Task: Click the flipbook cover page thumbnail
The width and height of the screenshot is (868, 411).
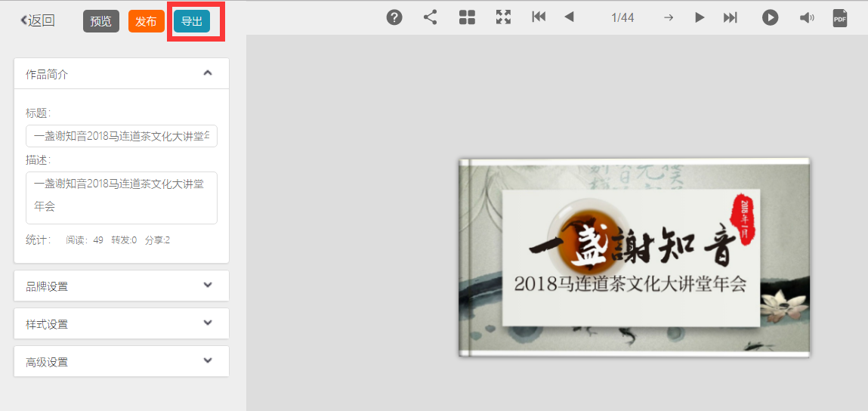Action: point(635,258)
